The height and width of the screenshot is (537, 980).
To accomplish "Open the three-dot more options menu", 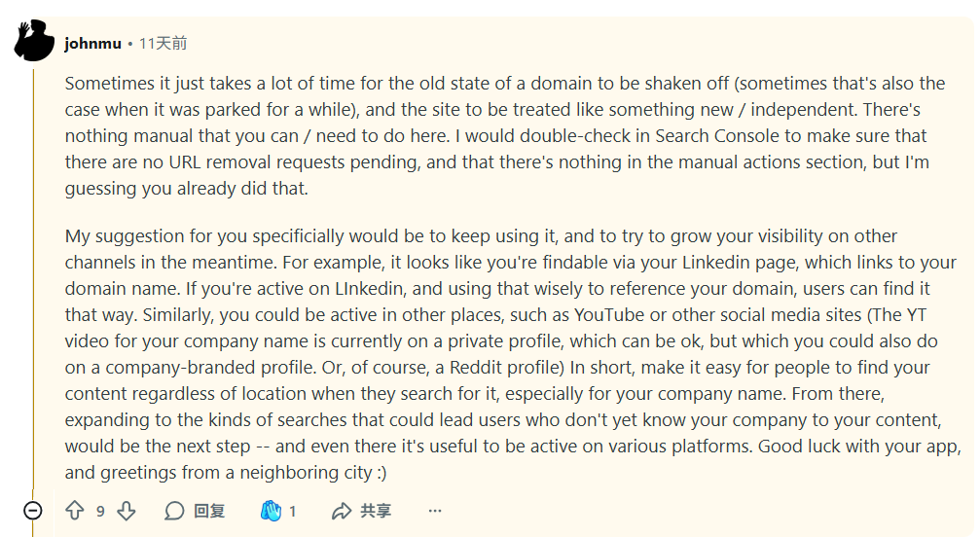I will pyautogui.click(x=435, y=511).
